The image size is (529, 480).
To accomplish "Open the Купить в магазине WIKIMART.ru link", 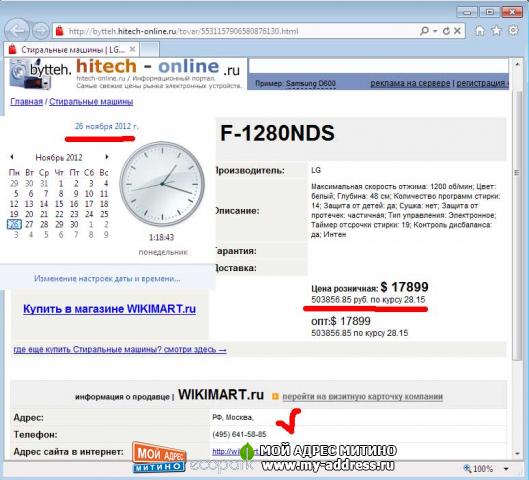I will click(109, 309).
